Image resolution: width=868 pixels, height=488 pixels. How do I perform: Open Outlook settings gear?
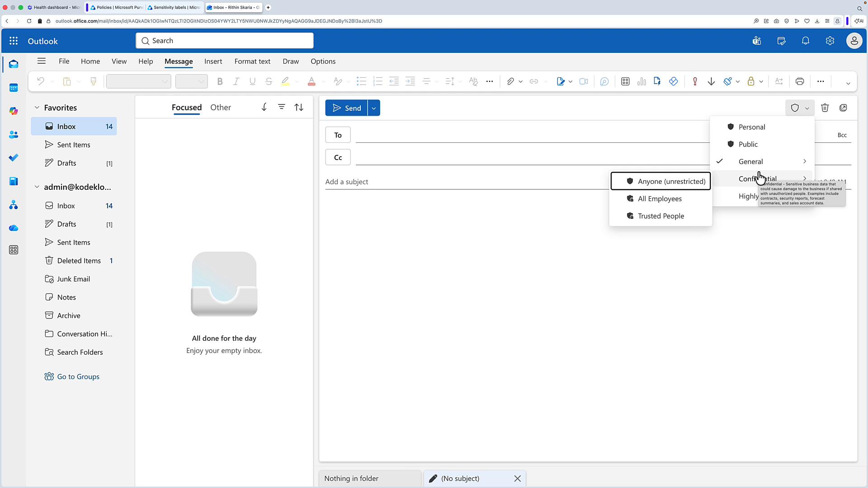click(830, 41)
